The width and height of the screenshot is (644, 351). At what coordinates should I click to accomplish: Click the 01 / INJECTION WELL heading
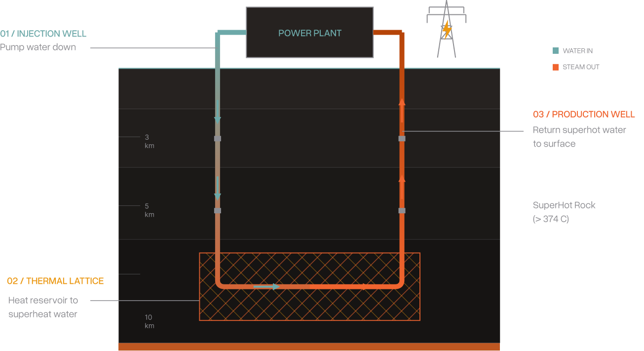[43, 34]
